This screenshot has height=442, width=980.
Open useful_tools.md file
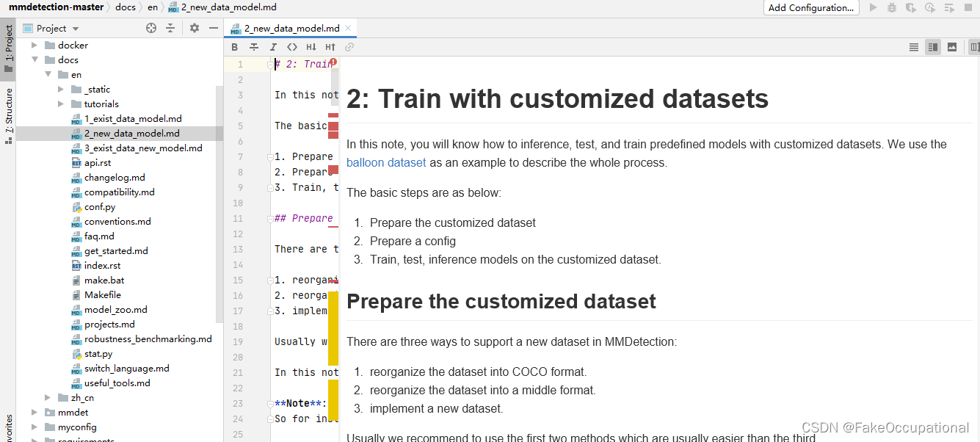pyautogui.click(x=117, y=383)
